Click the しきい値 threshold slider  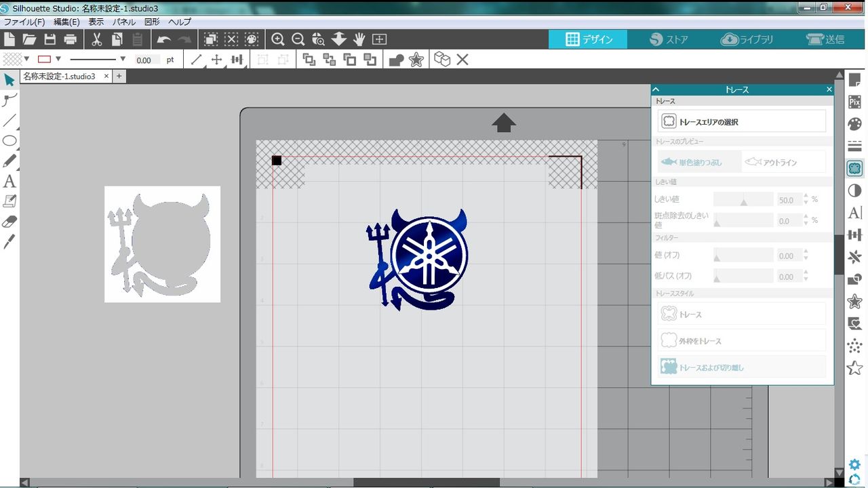743,199
